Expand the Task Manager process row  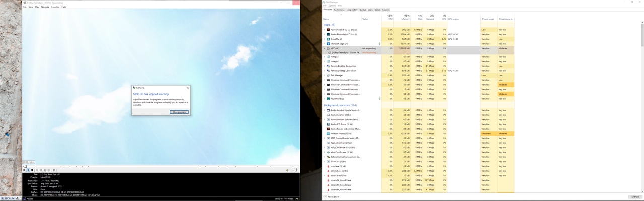tap(324, 75)
